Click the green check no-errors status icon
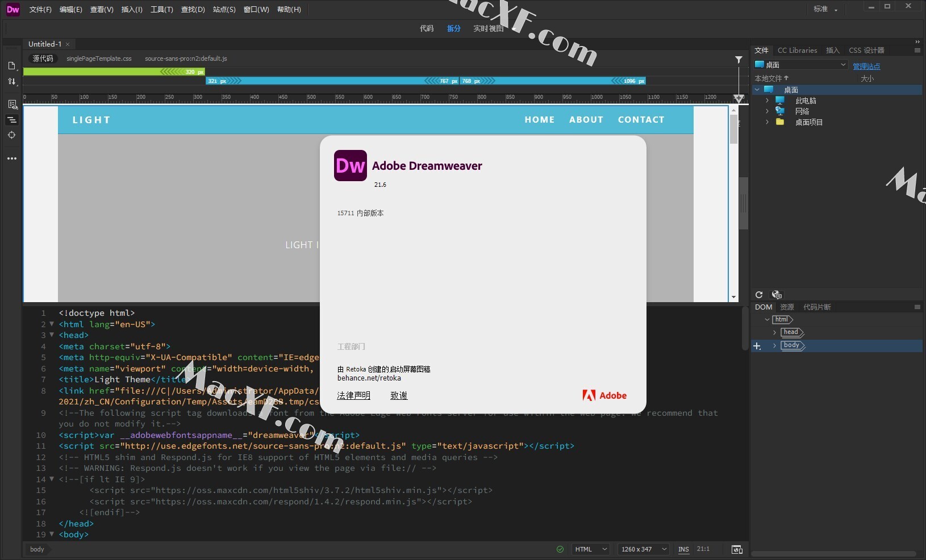The height and width of the screenshot is (560, 926). pos(560,549)
